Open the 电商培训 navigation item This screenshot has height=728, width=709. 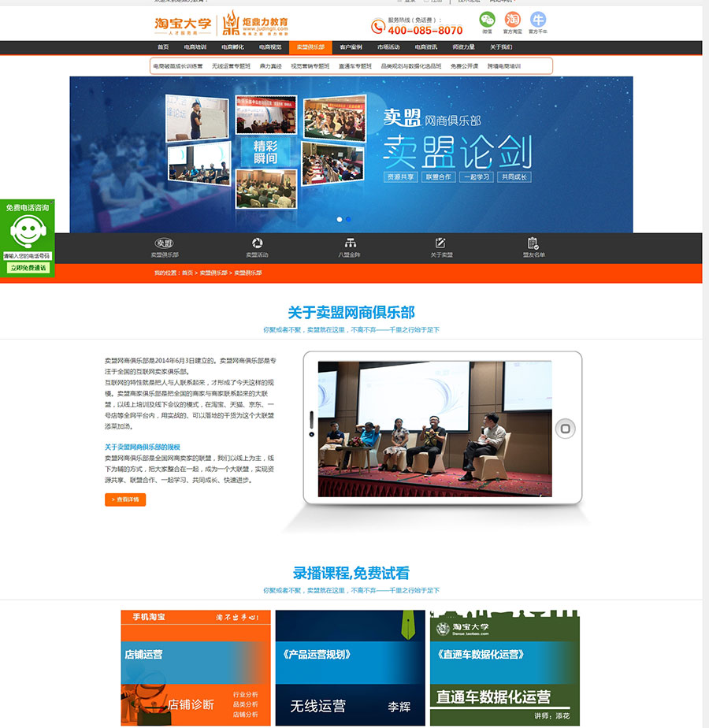click(195, 47)
